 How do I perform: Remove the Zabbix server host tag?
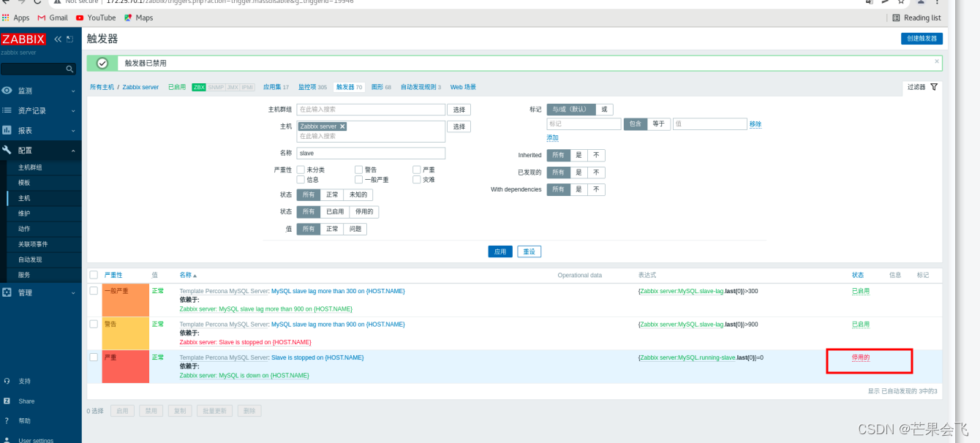click(x=342, y=126)
